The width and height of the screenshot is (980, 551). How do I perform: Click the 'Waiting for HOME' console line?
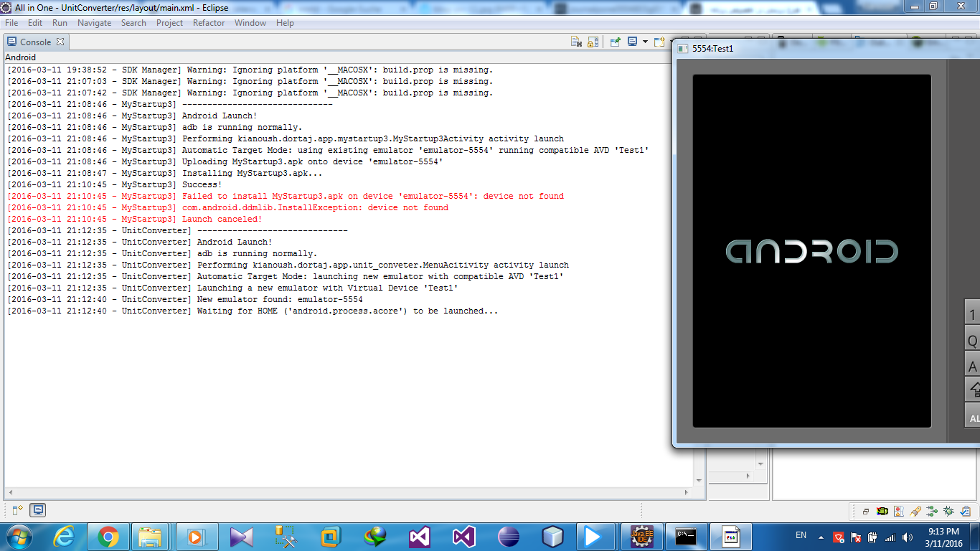(253, 311)
